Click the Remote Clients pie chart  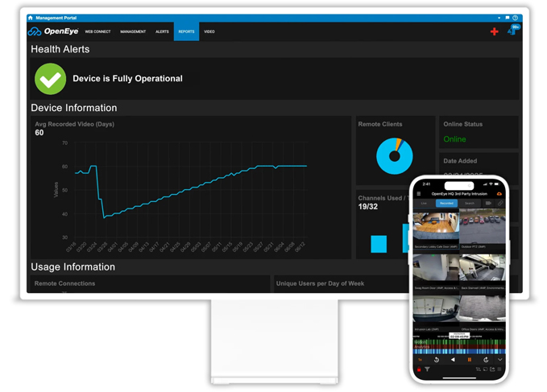[394, 155]
